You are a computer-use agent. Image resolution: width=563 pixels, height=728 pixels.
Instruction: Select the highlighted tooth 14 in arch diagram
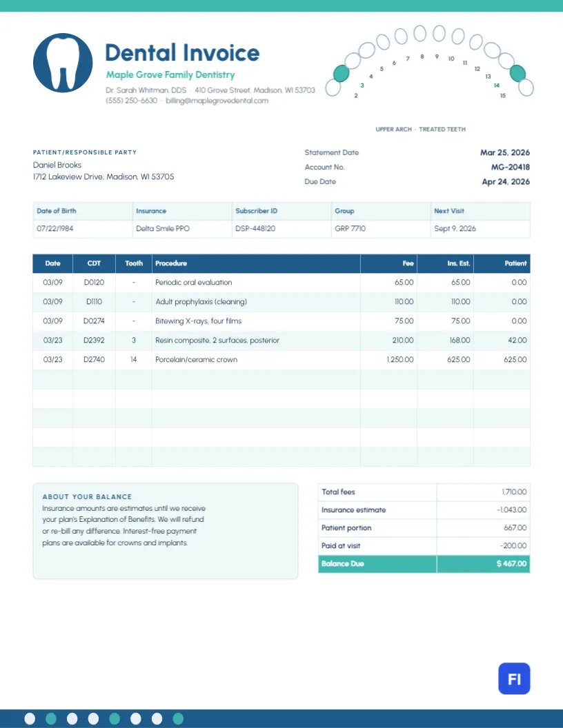click(x=517, y=73)
